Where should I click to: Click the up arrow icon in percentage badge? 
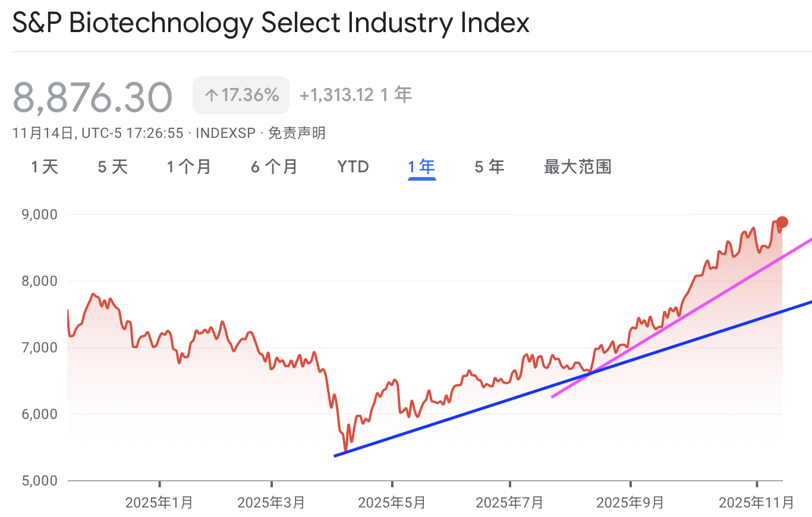pos(211,95)
